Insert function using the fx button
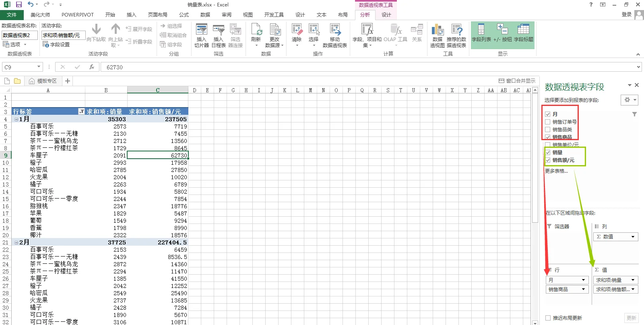 pos(92,67)
